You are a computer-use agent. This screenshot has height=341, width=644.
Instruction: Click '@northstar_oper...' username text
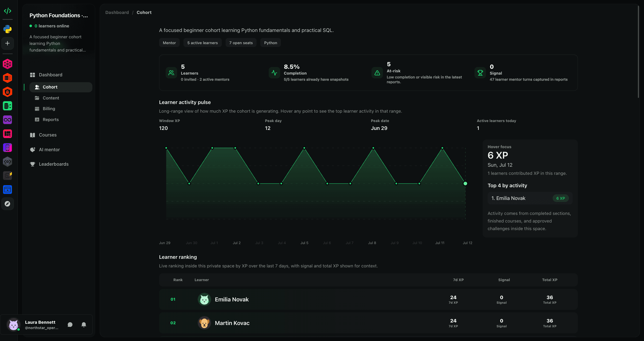[x=42, y=328]
